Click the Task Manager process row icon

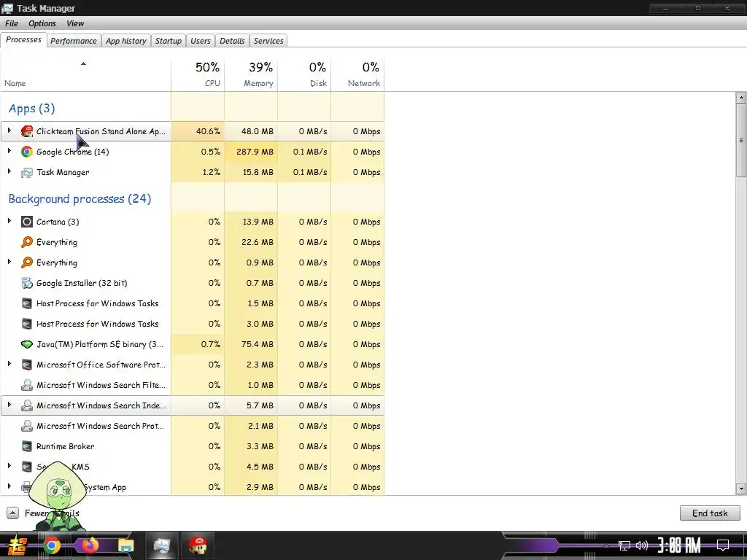[27, 172]
